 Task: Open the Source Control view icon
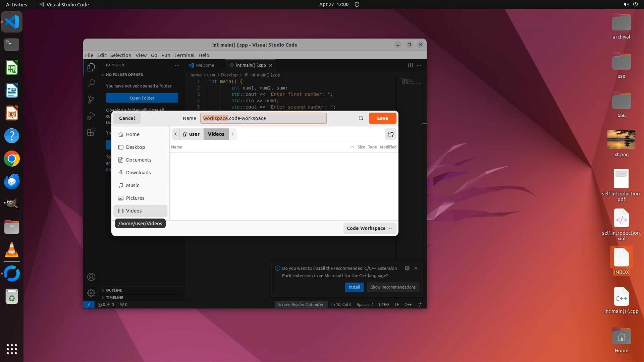(x=91, y=99)
